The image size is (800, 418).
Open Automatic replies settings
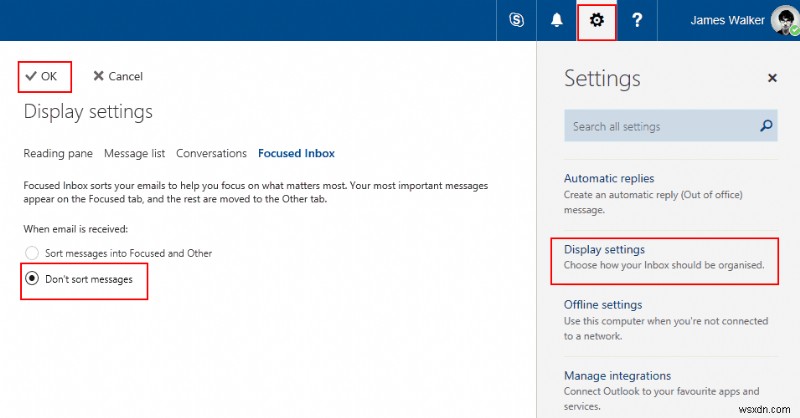[609, 178]
